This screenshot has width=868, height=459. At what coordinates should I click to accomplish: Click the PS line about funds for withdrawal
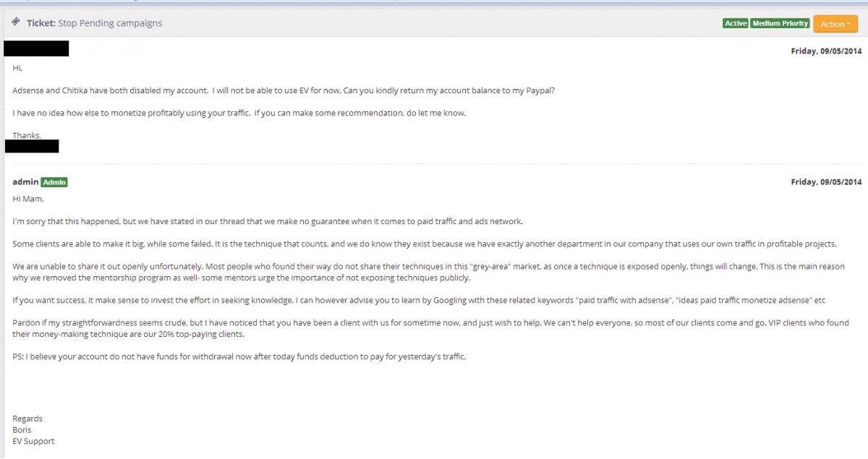[x=239, y=357]
